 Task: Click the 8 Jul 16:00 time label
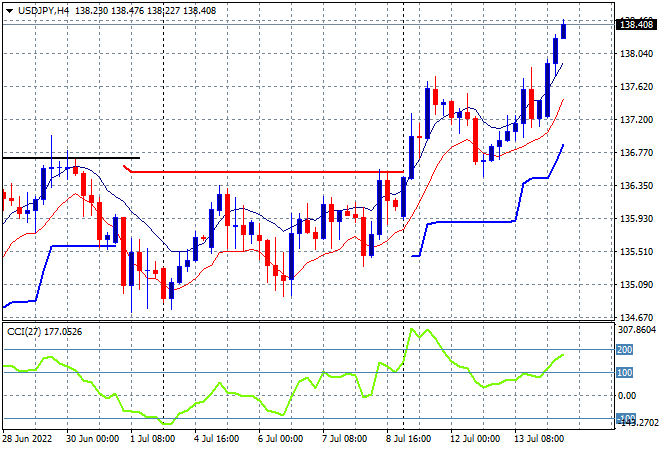pyautogui.click(x=409, y=439)
